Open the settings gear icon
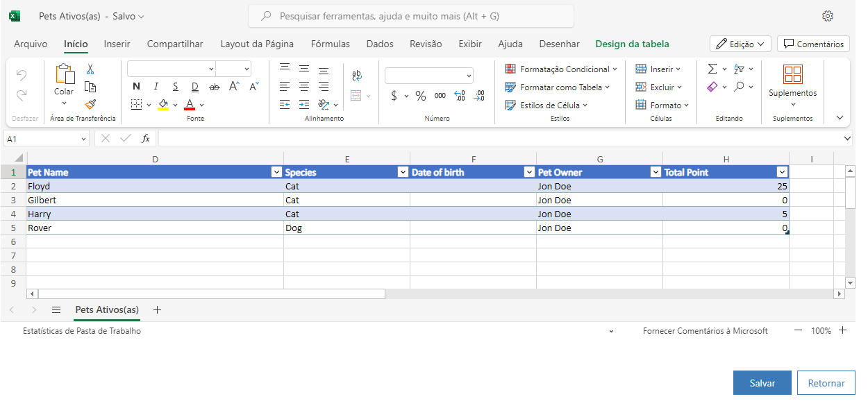The image size is (868, 408). point(827,16)
